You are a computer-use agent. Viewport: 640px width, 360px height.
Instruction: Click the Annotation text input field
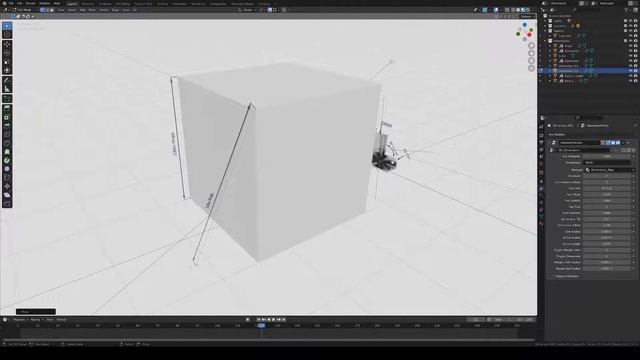[x=607, y=162]
